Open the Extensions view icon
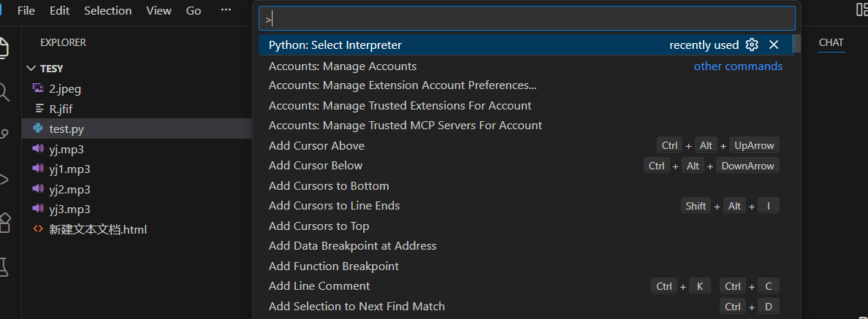Image resolution: width=868 pixels, height=319 pixels. coord(4,223)
